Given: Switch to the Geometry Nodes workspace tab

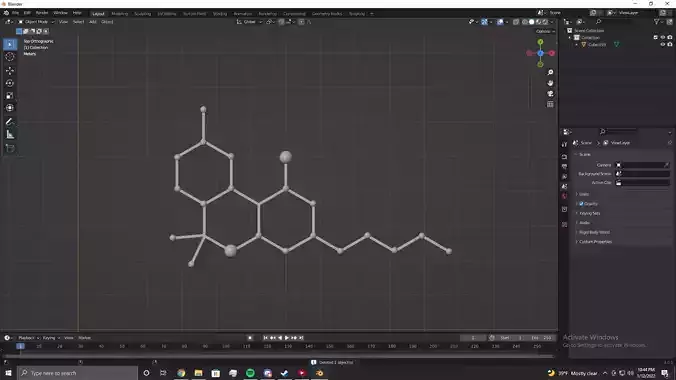Looking at the screenshot, I should click(x=327, y=13).
